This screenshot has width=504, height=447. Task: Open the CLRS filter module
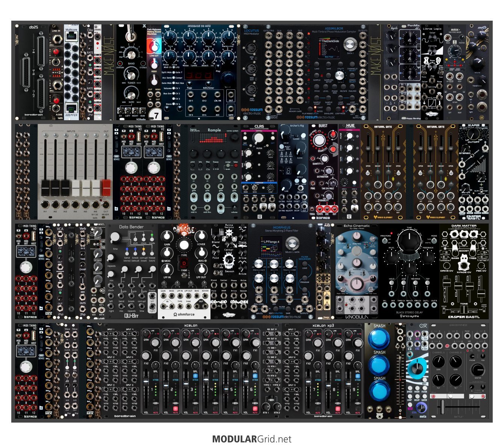tap(259, 172)
